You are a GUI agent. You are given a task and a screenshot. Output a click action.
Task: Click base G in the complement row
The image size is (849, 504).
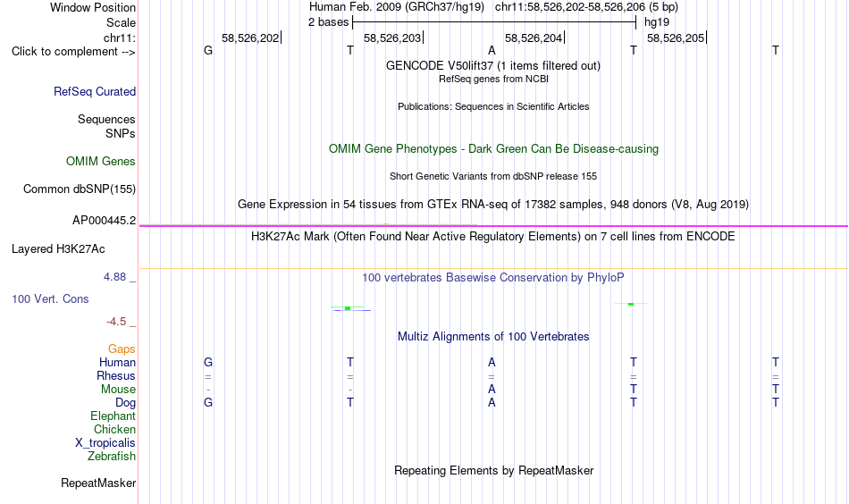208,50
